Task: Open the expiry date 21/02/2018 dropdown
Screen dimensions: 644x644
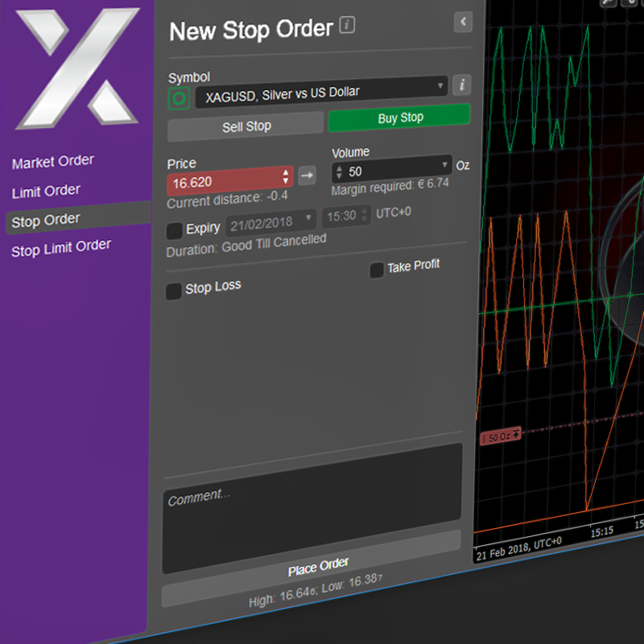Action: click(x=270, y=222)
